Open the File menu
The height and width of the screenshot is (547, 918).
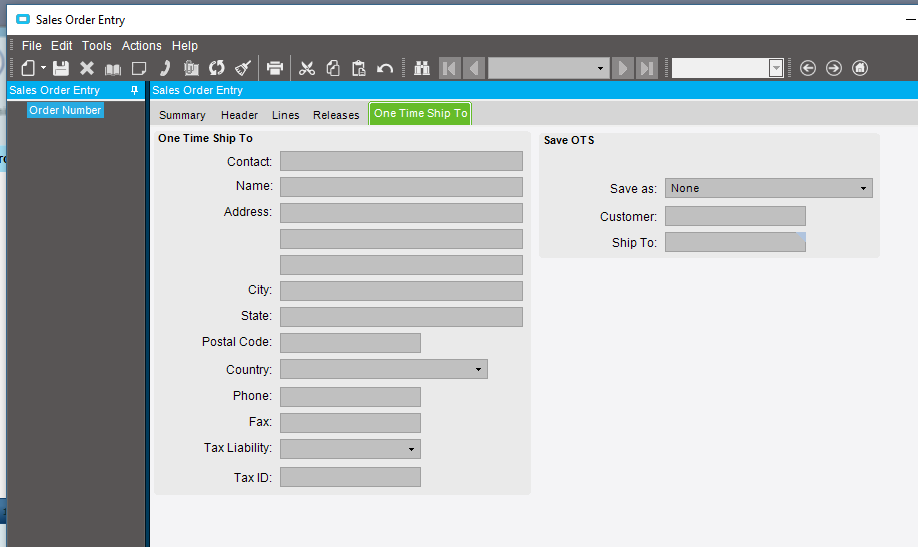[x=32, y=46]
